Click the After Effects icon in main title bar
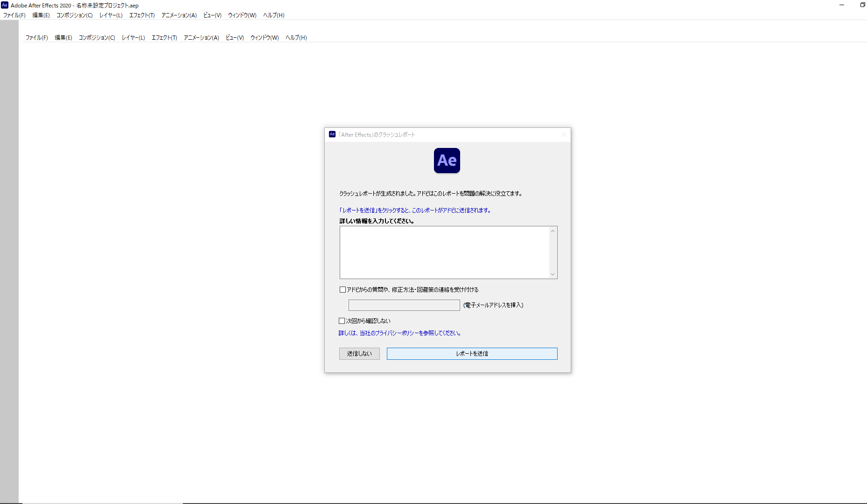 pos(5,5)
